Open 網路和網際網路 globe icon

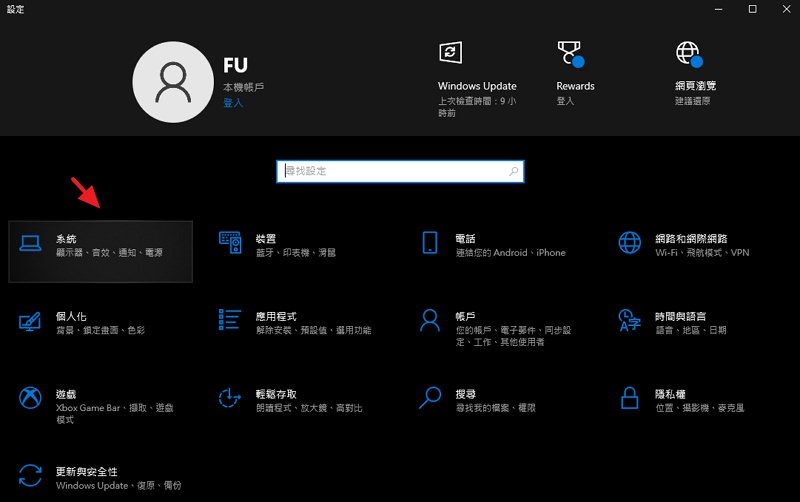[630, 243]
